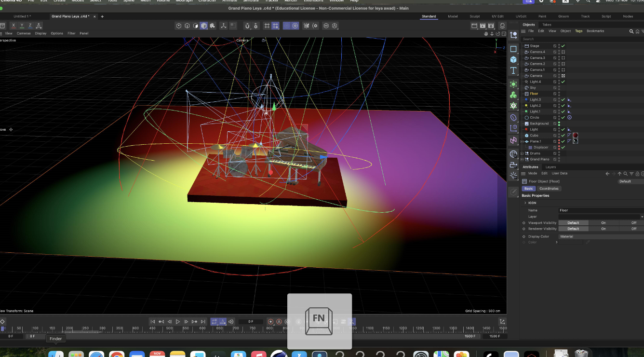Open the Tags menu in Objects panel
Screen dimensions: 644x357
[x=578, y=31]
